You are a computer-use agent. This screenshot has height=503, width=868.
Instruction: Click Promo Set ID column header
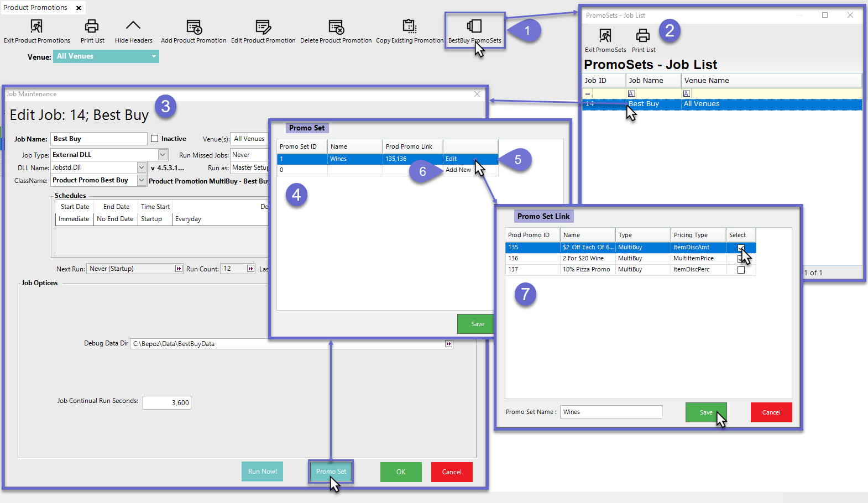point(302,146)
